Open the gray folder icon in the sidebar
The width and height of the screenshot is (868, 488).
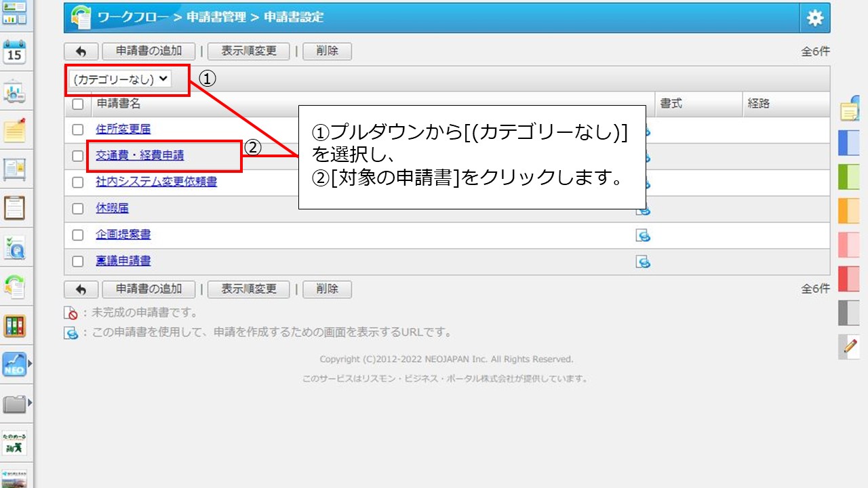click(15, 404)
